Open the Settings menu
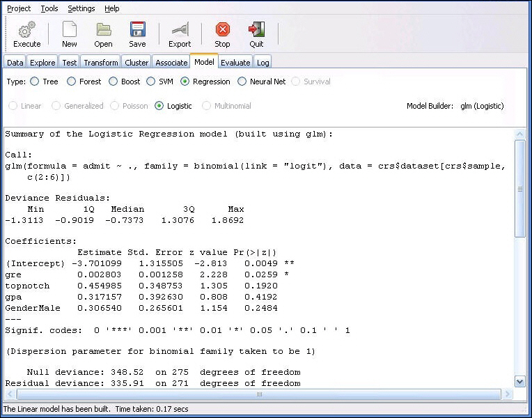 [81, 8]
